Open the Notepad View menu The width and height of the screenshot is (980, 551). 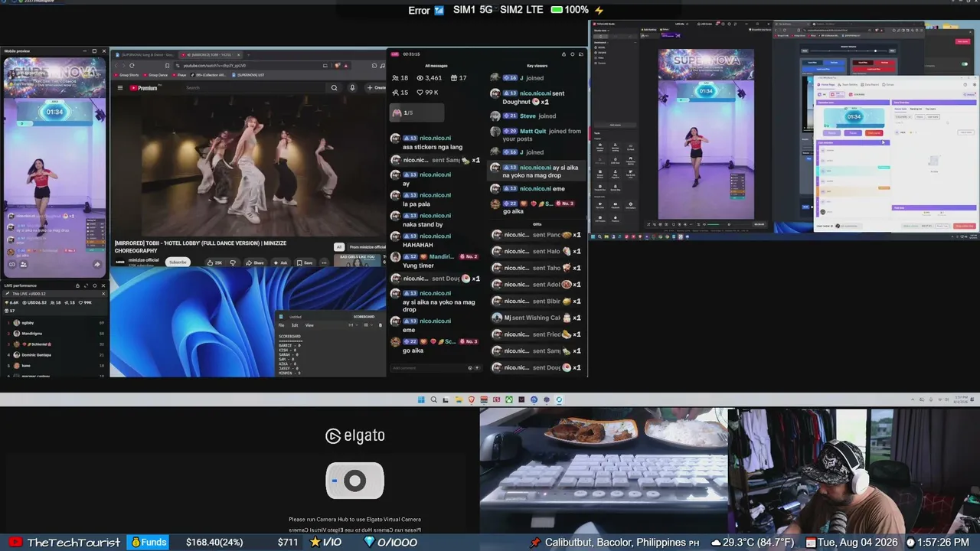pos(309,325)
